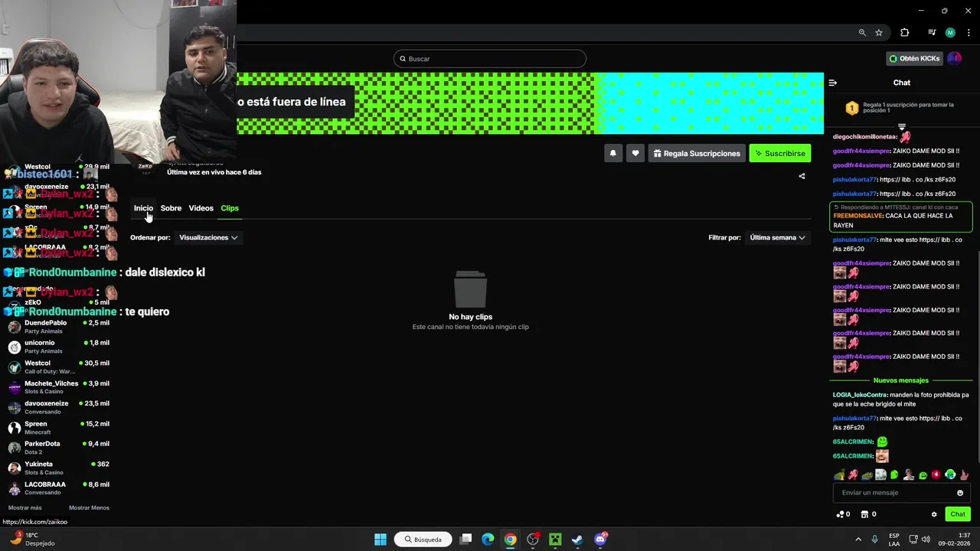Screen dimensions: 980x551
Task: Click the Suscribirse button
Action: pos(780,153)
